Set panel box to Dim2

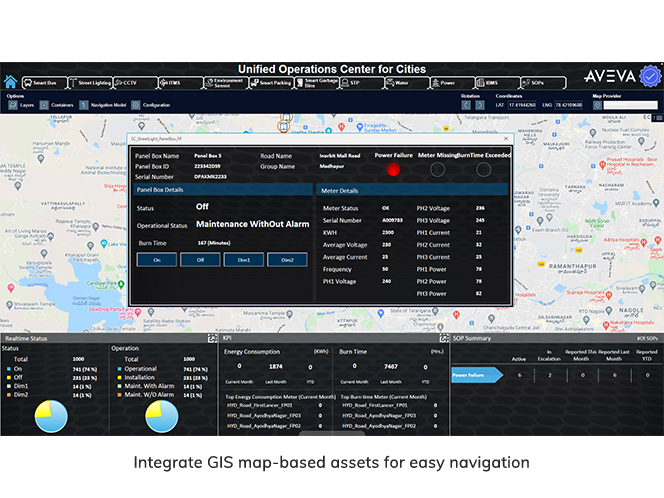tap(287, 260)
